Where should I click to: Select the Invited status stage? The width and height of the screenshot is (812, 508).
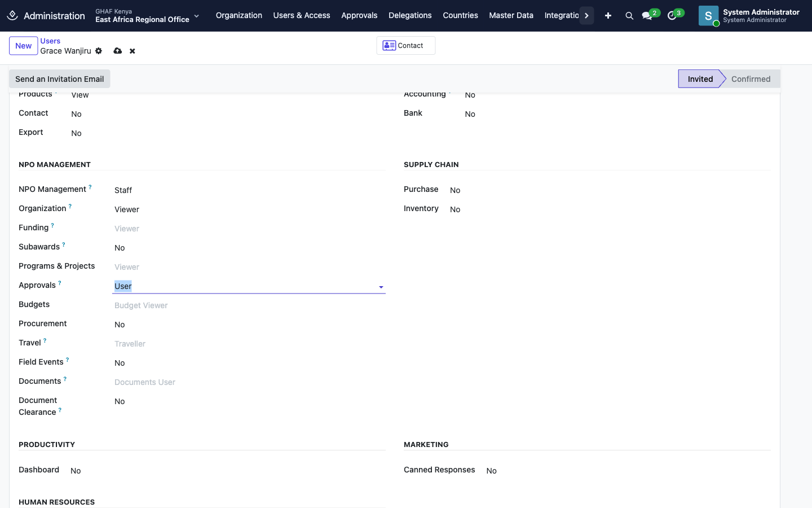tap(700, 79)
